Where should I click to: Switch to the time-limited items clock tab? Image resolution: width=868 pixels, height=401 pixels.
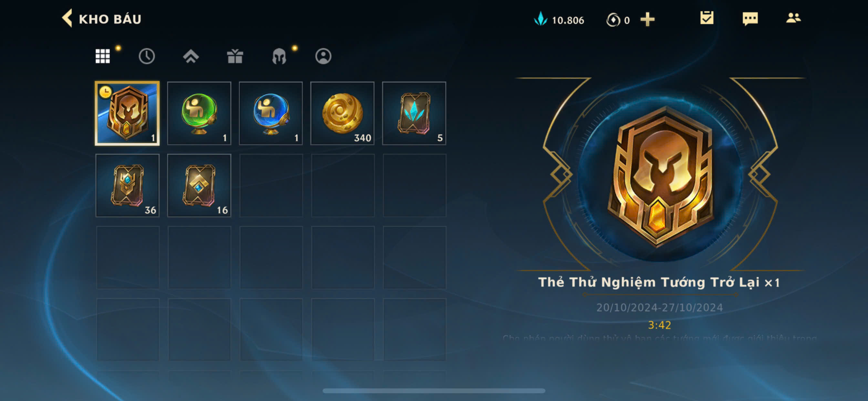point(147,56)
